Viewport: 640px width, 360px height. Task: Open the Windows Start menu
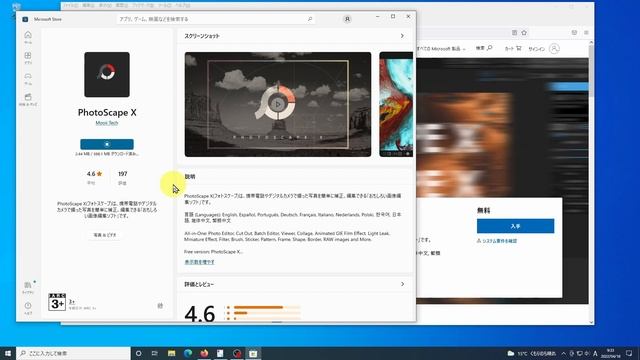(8, 353)
